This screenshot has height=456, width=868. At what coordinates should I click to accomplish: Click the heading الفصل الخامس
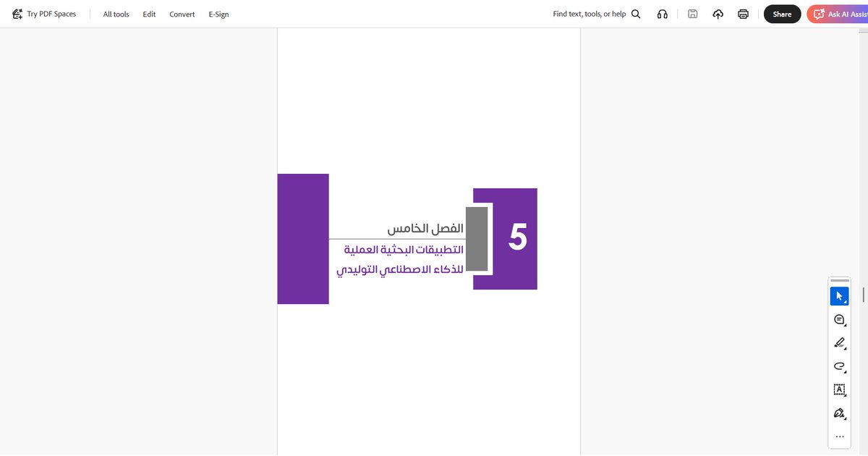(425, 229)
